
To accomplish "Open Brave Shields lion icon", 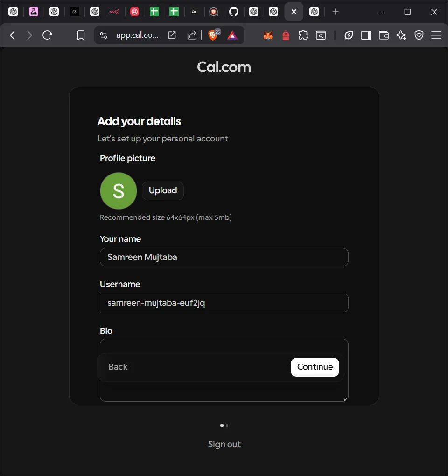I will click(x=213, y=35).
